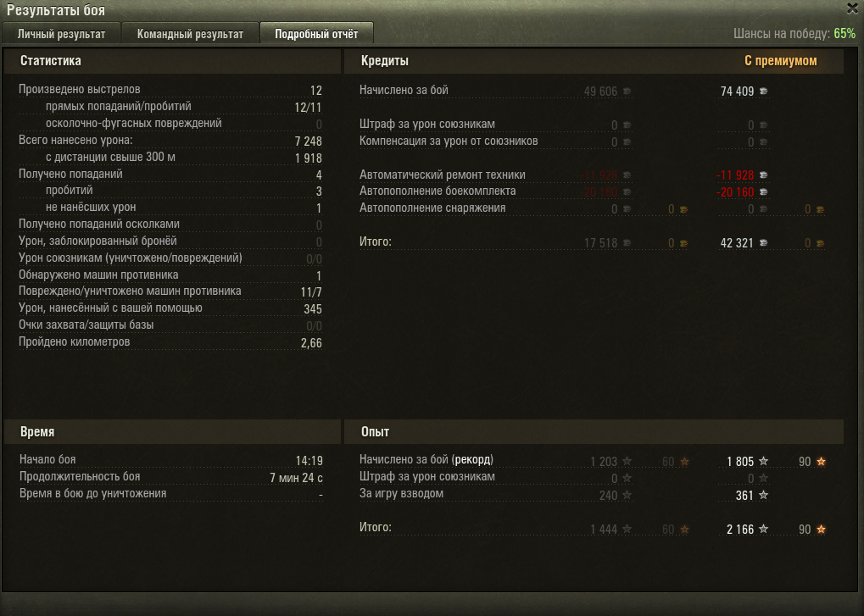
Task: Click the Получено попаданий row label
Action: pos(70,174)
